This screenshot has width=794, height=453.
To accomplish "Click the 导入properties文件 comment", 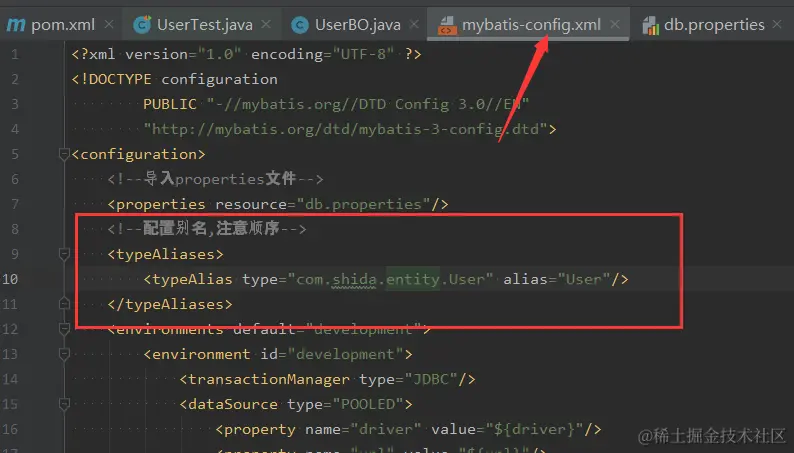I will (215, 179).
